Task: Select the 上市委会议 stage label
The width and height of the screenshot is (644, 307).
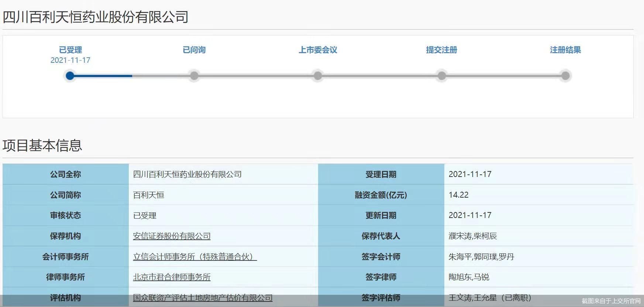Action: [318, 50]
